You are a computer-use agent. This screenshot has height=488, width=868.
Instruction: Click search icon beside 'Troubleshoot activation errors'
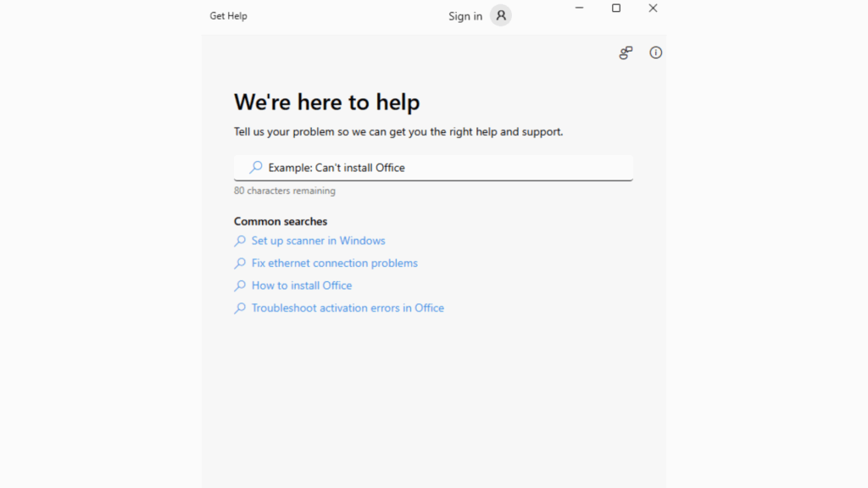(x=240, y=308)
